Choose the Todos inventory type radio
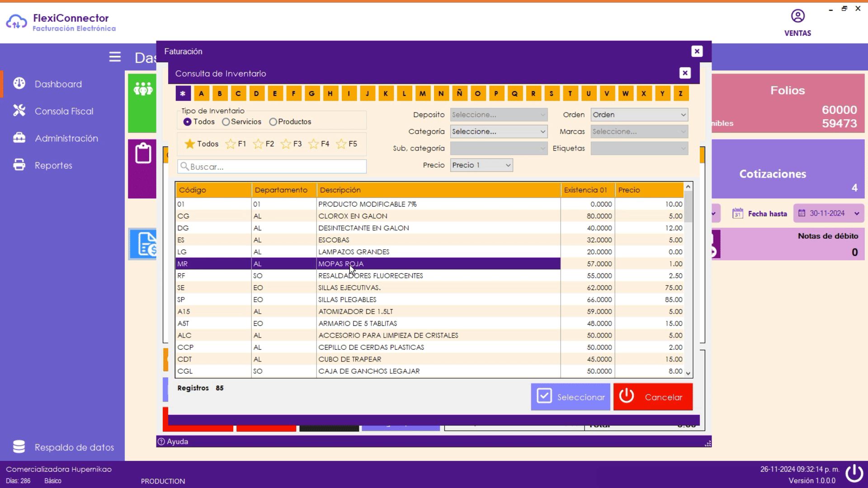868x488 pixels. click(187, 122)
